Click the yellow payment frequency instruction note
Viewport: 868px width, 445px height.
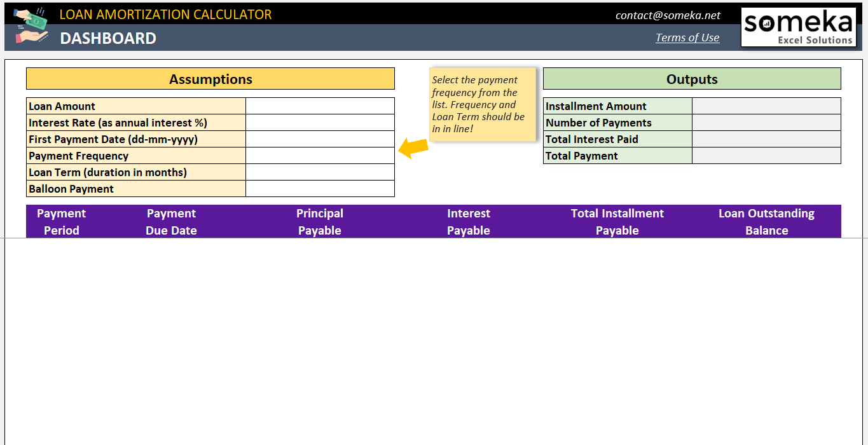(x=483, y=104)
